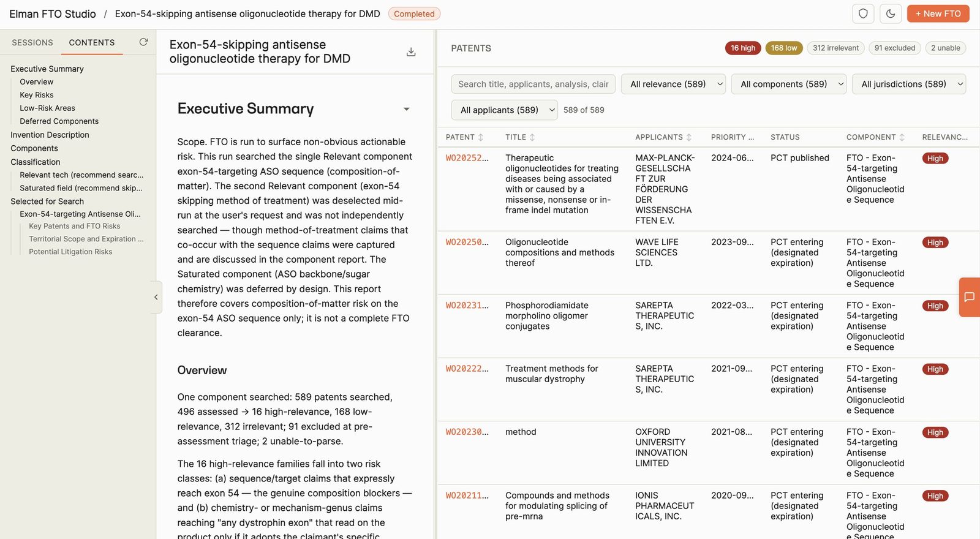This screenshot has width=980, height=539.
Task: Click '589 of 589' result count
Action: 584,110
